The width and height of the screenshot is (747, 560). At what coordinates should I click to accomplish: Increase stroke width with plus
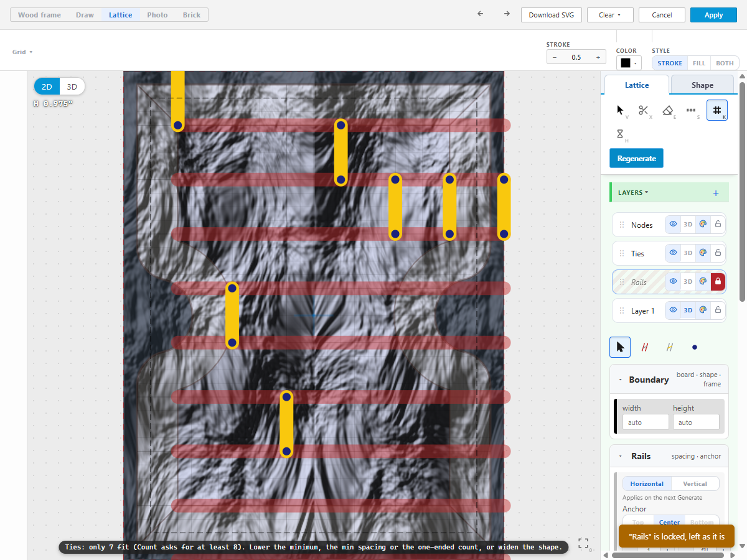[x=598, y=57]
